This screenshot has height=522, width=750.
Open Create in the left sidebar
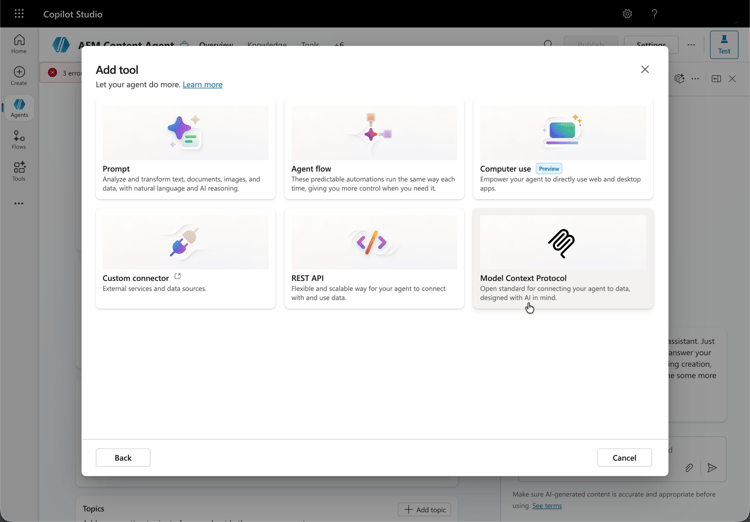19,76
